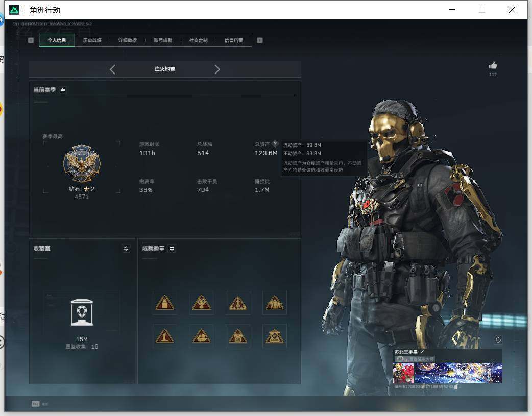Click the collection room display case icon
The image size is (532, 416).
pos(82,312)
